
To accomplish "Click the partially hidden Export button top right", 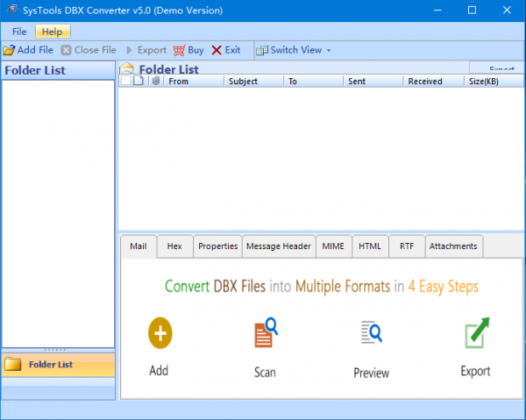I will (x=497, y=68).
